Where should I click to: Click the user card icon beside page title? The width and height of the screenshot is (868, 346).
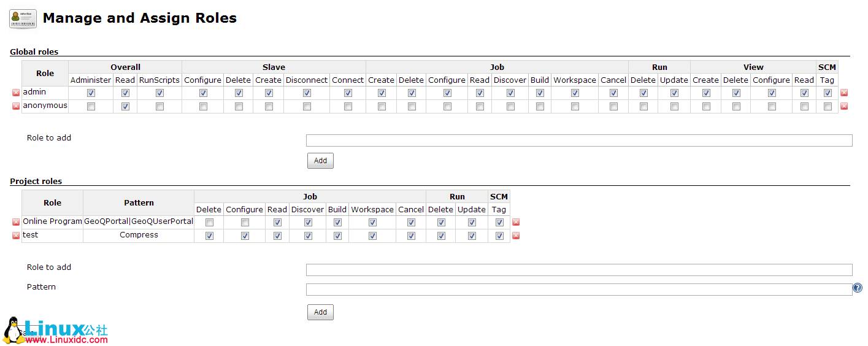(x=23, y=19)
